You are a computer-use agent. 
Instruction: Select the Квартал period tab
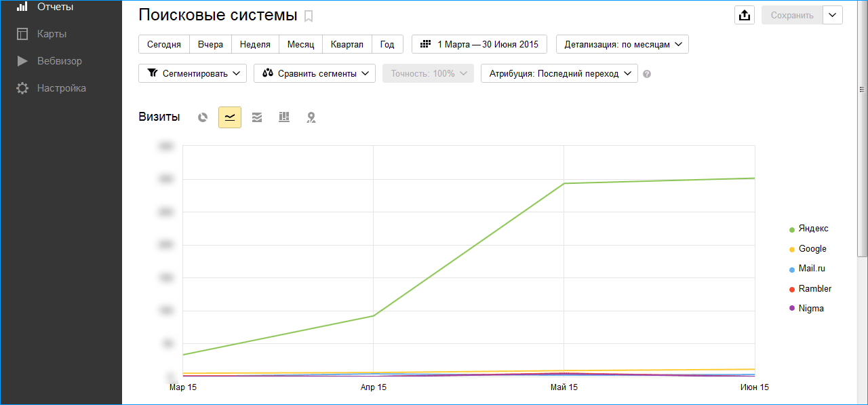click(347, 44)
